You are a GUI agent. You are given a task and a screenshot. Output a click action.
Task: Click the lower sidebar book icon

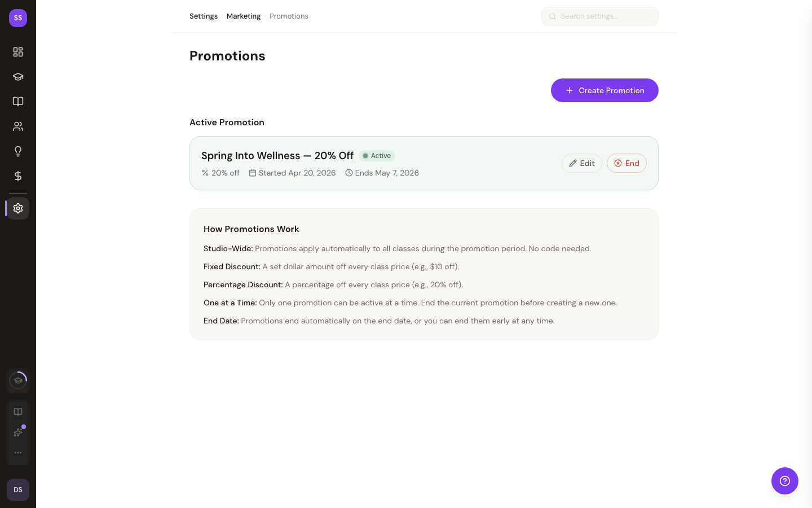[x=18, y=412]
